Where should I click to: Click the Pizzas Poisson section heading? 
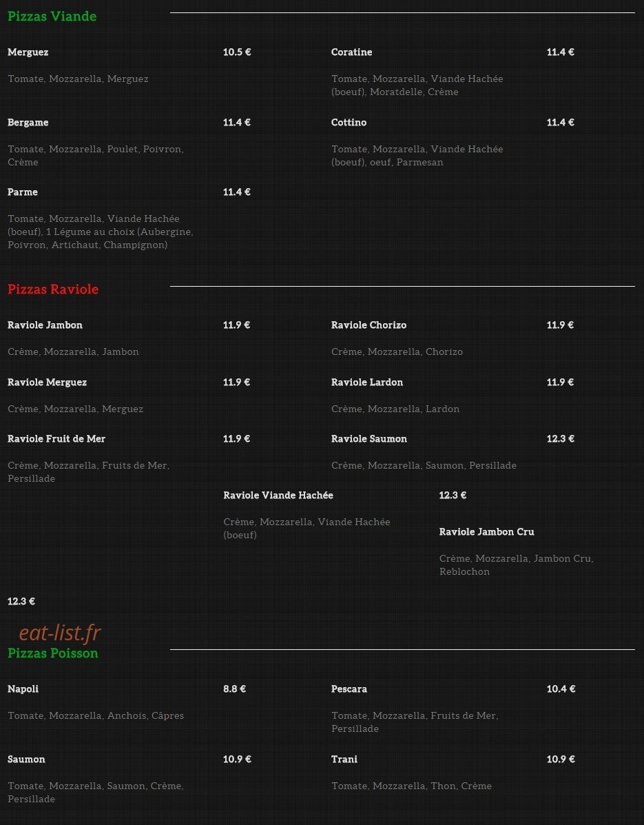[53, 653]
